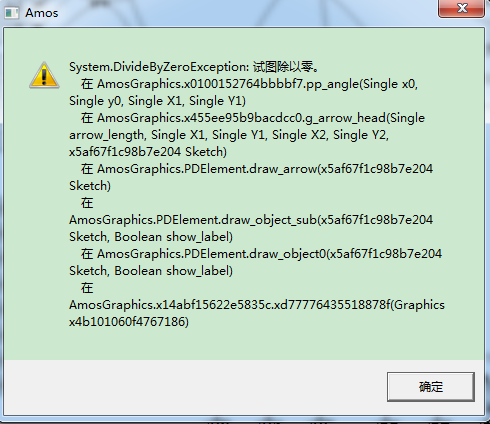Click the Amos application icon in title bar
Viewport: 490px width, 424px height.
pyautogui.click(x=11, y=13)
